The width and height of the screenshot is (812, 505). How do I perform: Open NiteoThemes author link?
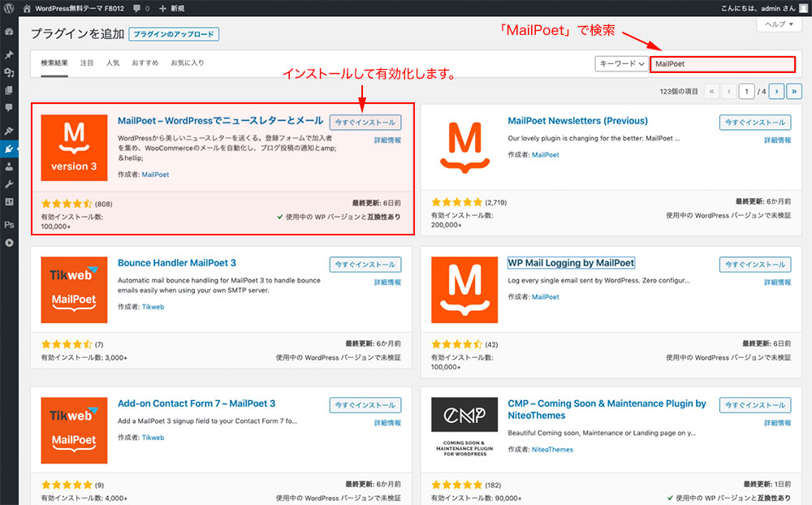pos(552,450)
